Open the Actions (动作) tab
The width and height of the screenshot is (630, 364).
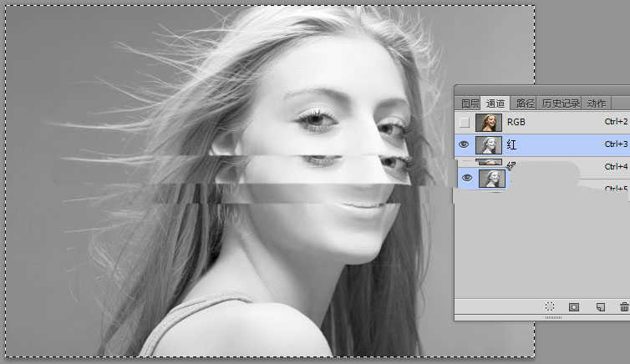point(596,104)
